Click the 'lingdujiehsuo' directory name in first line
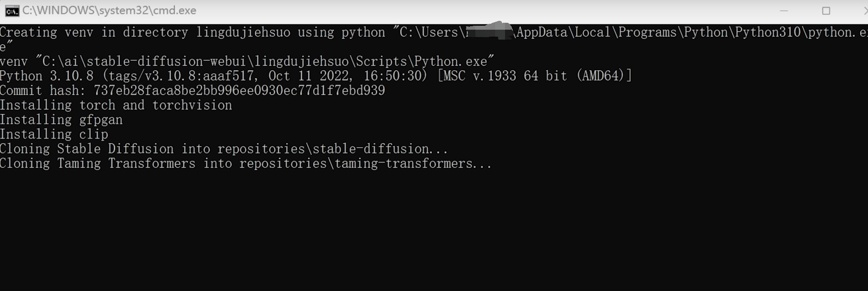Viewport: 868px width, 291px height. pyautogui.click(x=243, y=33)
